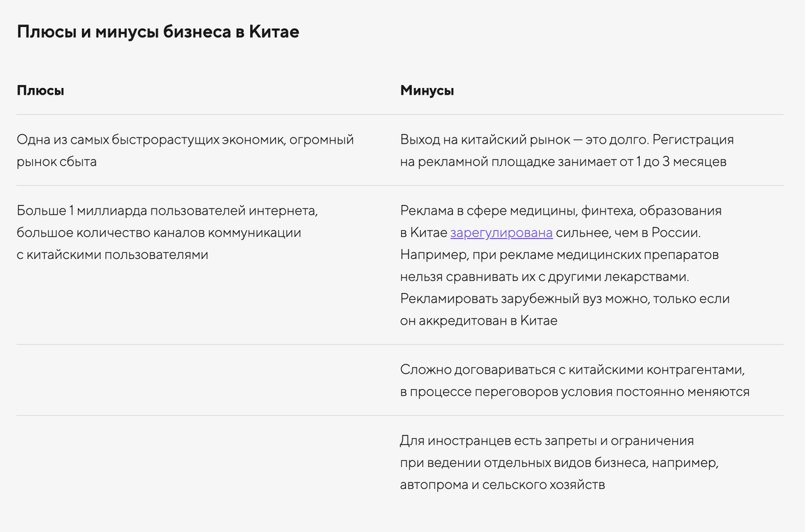The height and width of the screenshot is (532, 805).
Task: Click 'в процессе переговоров условия постоянно меняются'
Action: tap(575, 392)
